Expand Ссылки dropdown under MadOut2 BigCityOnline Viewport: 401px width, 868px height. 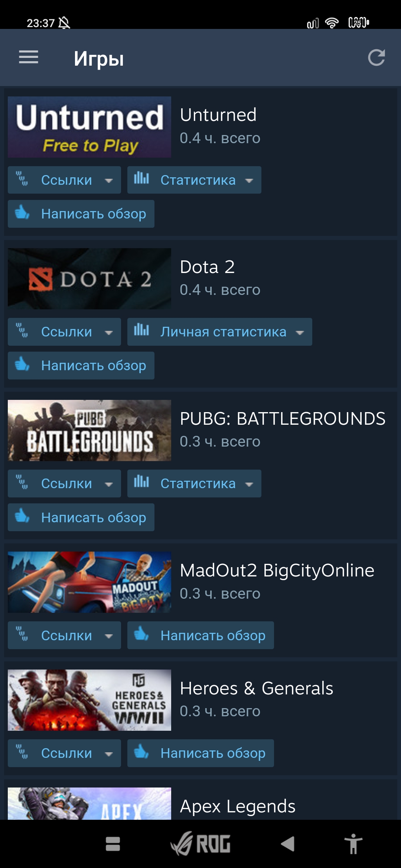[x=64, y=635]
